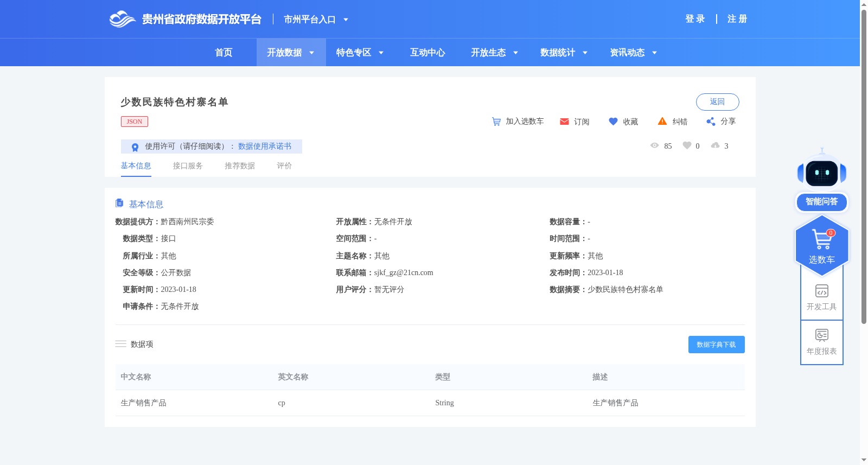Viewport: 868px width, 465px height.
Task: Switch to the 评价 tab
Action: (284, 166)
